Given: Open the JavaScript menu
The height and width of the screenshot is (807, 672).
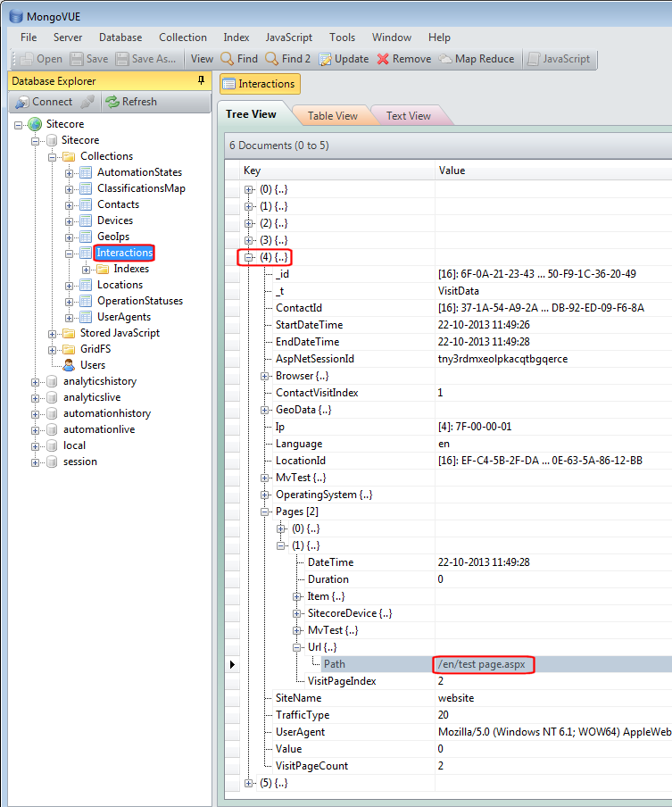Looking at the screenshot, I should pyautogui.click(x=288, y=37).
